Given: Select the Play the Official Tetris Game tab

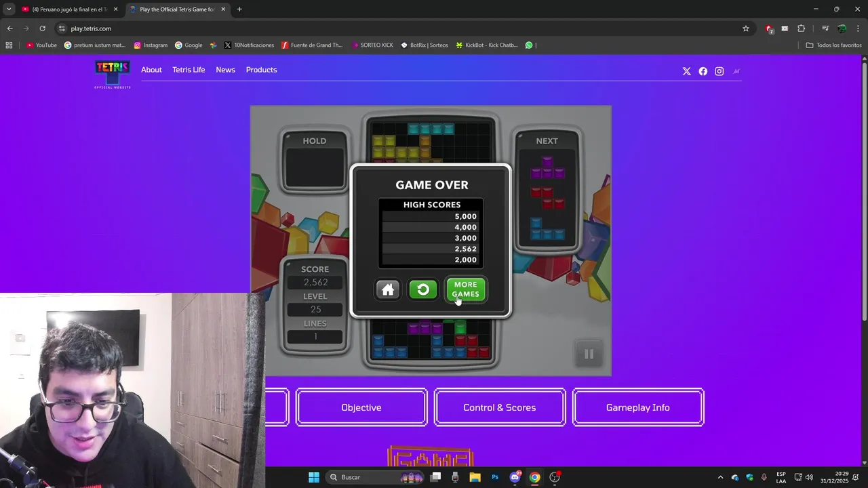Looking at the screenshot, I should [178, 9].
